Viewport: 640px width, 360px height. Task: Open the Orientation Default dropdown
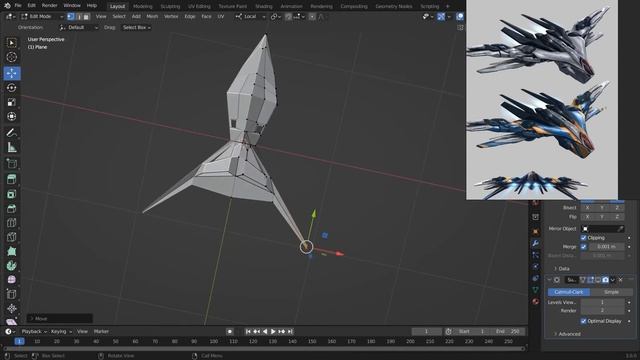[x=79, y=27]
